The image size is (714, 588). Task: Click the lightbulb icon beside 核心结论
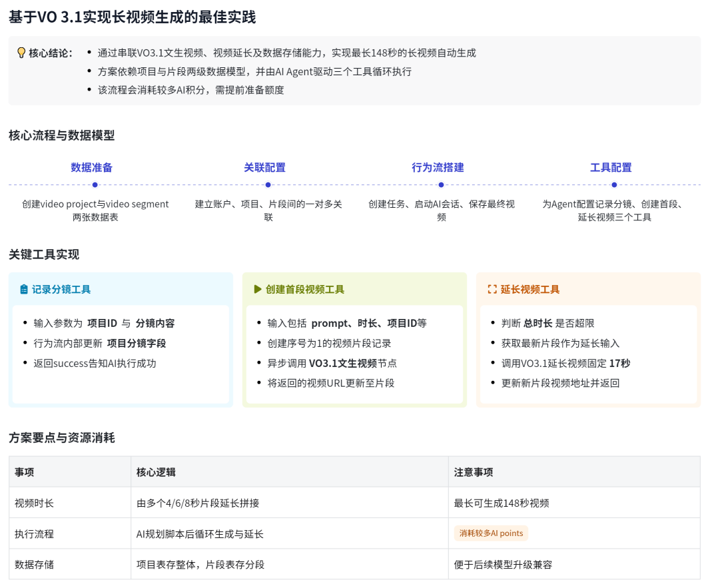coord(21,53)
